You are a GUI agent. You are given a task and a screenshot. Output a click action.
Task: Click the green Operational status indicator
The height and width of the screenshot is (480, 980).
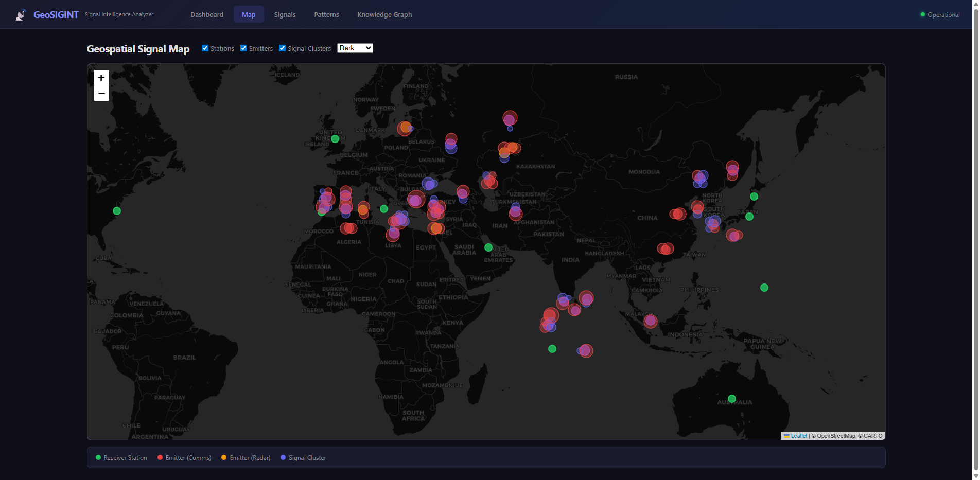tap(922, 14)
